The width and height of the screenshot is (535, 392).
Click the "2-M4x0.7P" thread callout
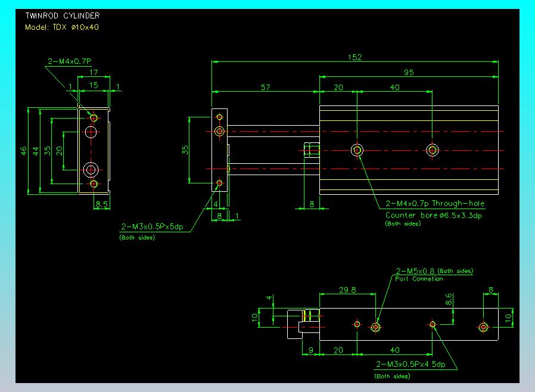[69, 61]
